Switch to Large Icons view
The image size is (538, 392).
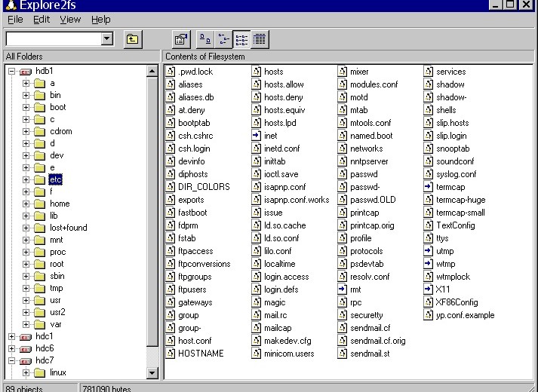pos(205,39)
